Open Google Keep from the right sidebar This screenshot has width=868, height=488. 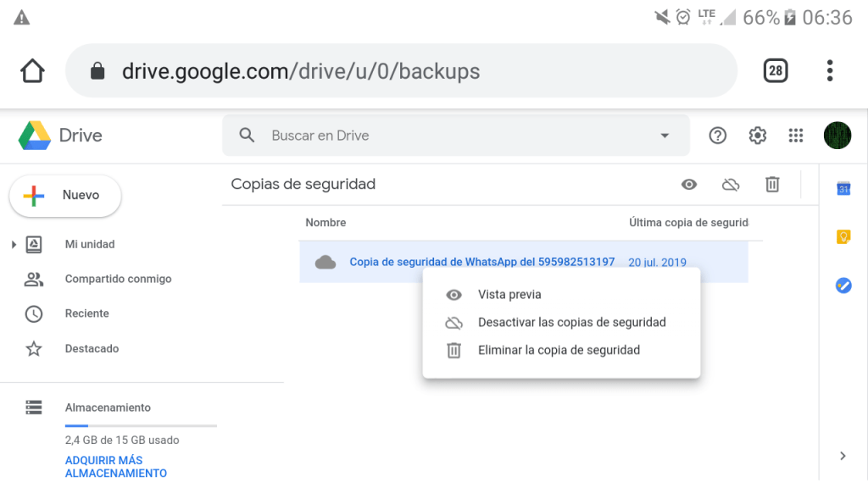point(843,237)
